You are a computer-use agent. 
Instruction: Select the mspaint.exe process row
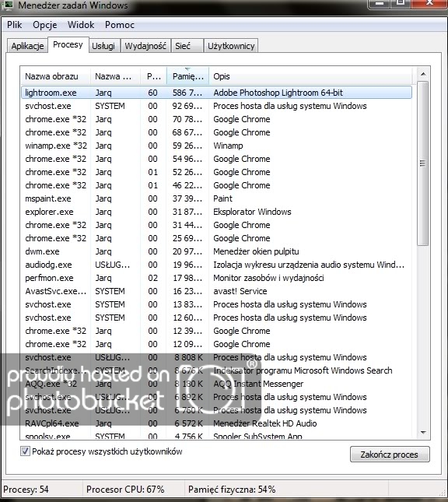[216, 198]
